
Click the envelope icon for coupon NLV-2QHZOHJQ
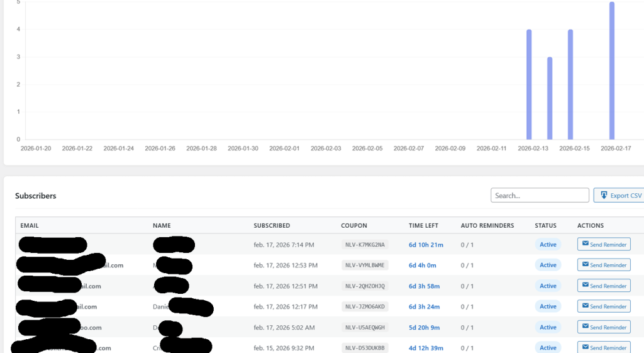click(586, 285)
